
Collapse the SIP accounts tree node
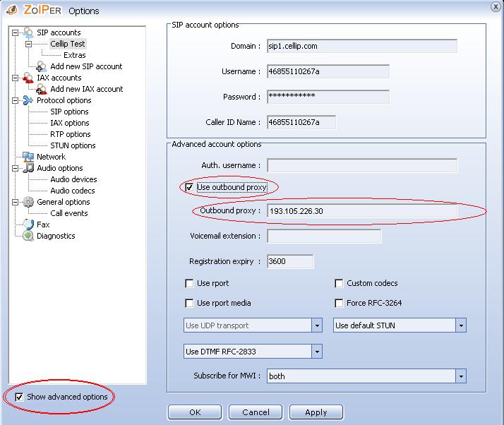point(15,32)
